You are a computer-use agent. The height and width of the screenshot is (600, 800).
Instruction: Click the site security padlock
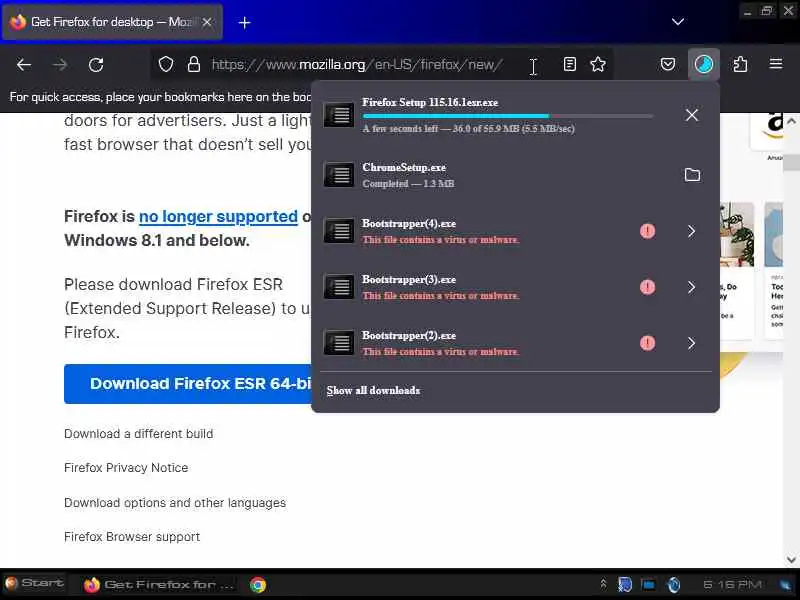click(x=194, y=65)
